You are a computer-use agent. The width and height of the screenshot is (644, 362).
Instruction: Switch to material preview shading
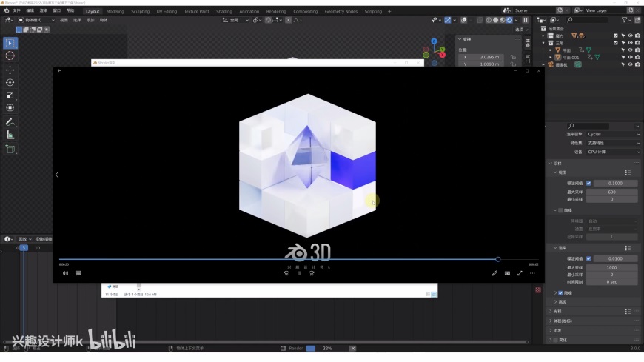pyautogui.click(x=503, y=20)
